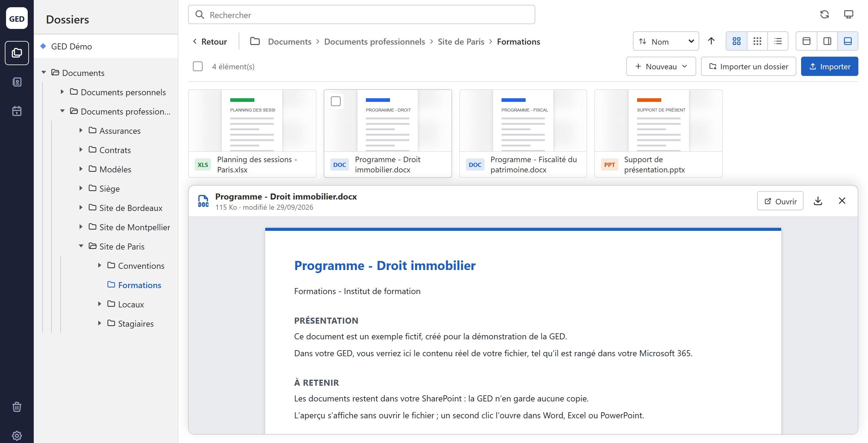Click the DOC badge of Fiscalité du patrimoine

tap(475, 165)
